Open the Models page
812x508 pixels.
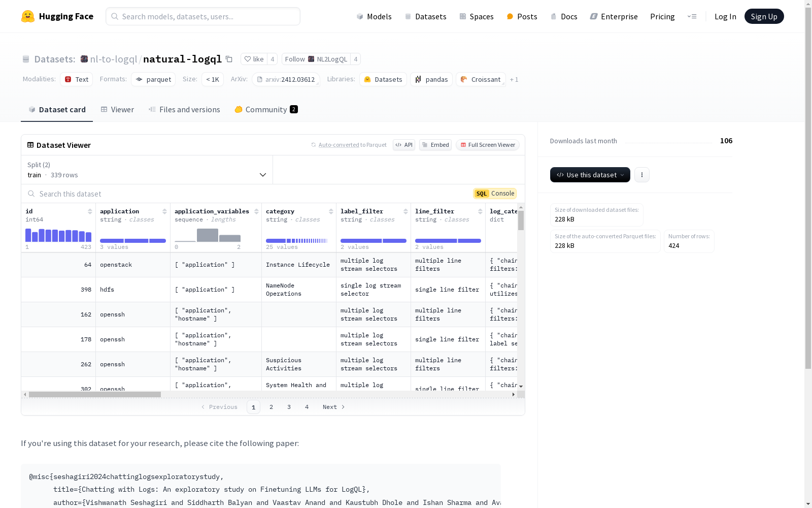coord(374,16)
